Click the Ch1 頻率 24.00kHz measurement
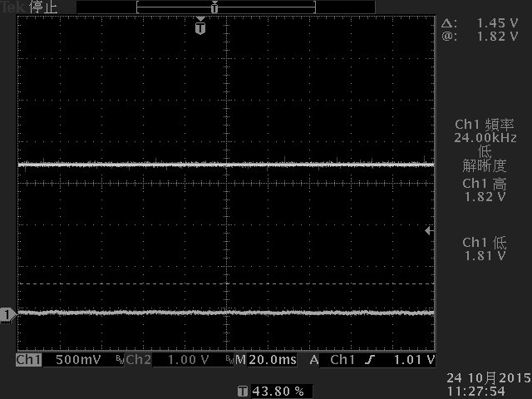 485,131
